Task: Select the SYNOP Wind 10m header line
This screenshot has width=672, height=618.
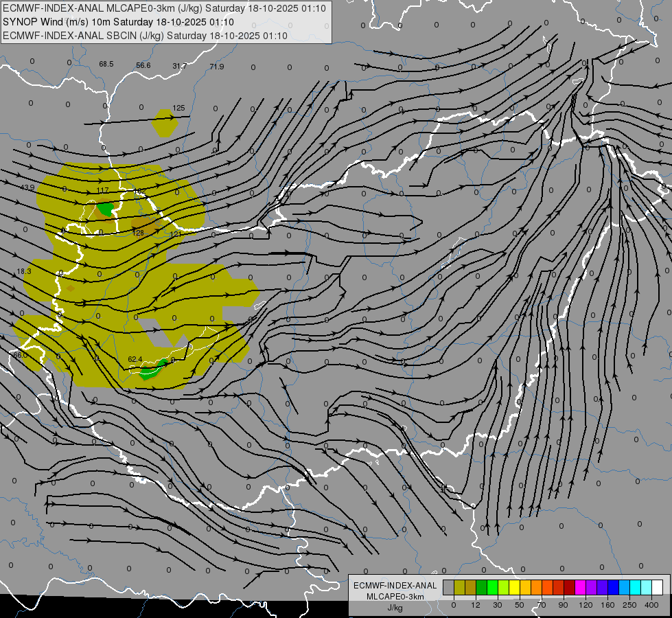Action: coord(118,22)
